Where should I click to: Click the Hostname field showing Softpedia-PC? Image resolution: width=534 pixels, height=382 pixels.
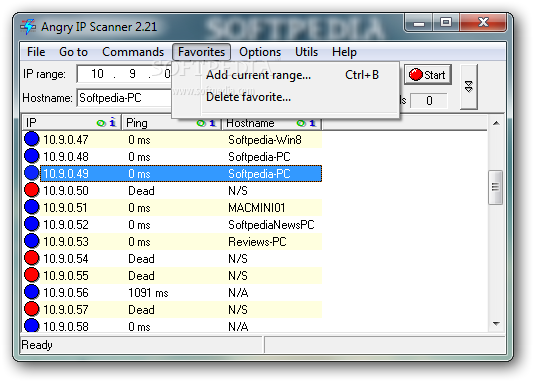(125, 98)
